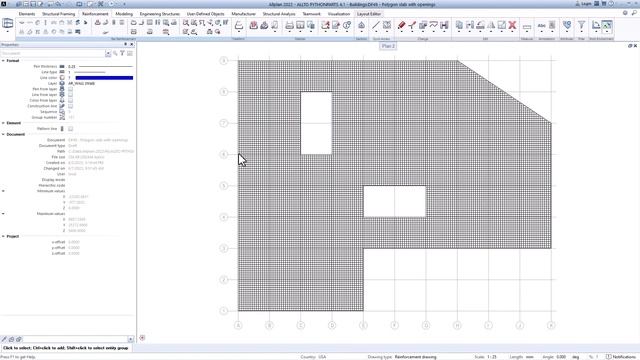Click the copy documents tool in Edit group
This screenshot has height=360, width=640.
[x=459, y=25]
